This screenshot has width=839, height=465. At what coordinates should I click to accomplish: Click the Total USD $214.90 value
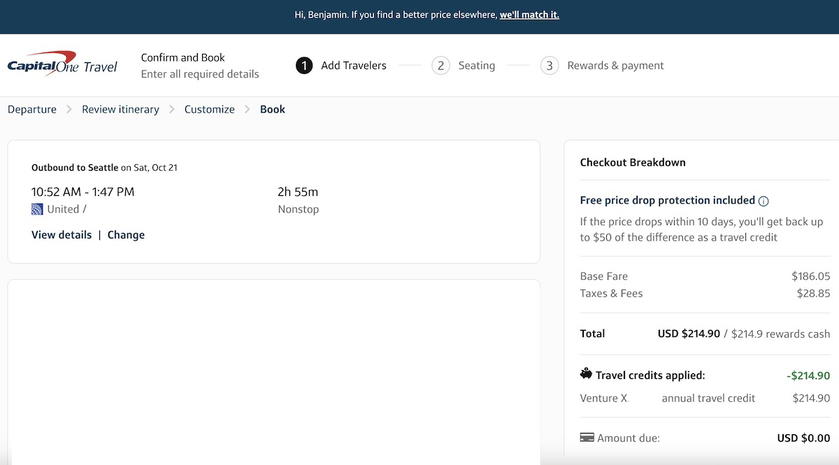[x=689, y=333]
